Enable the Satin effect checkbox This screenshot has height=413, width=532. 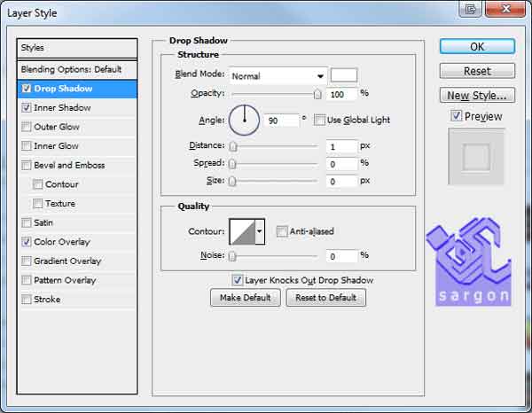[27, 222]
